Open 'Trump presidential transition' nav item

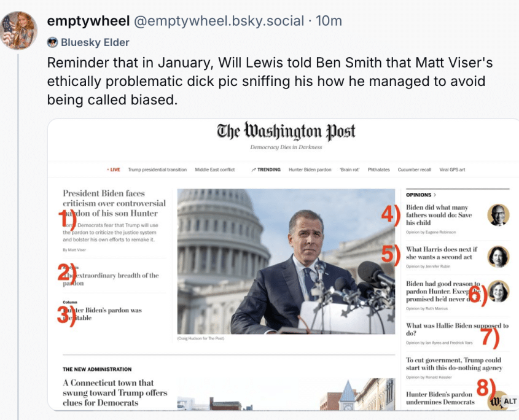pyautogui.click(x=157, y=169)
